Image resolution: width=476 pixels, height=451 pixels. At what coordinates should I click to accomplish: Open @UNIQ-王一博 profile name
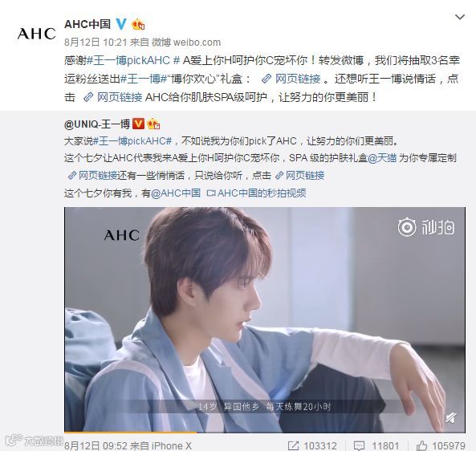pos(97,124)
